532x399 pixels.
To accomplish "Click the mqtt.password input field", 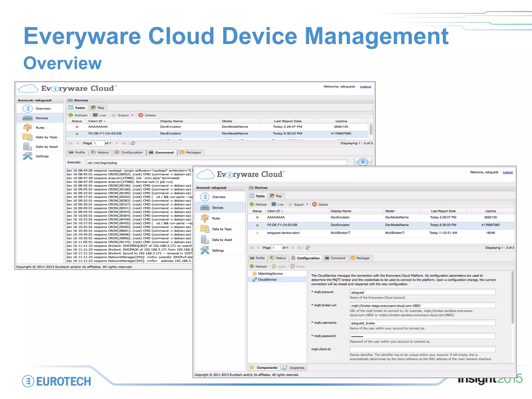I will [422, 336].
